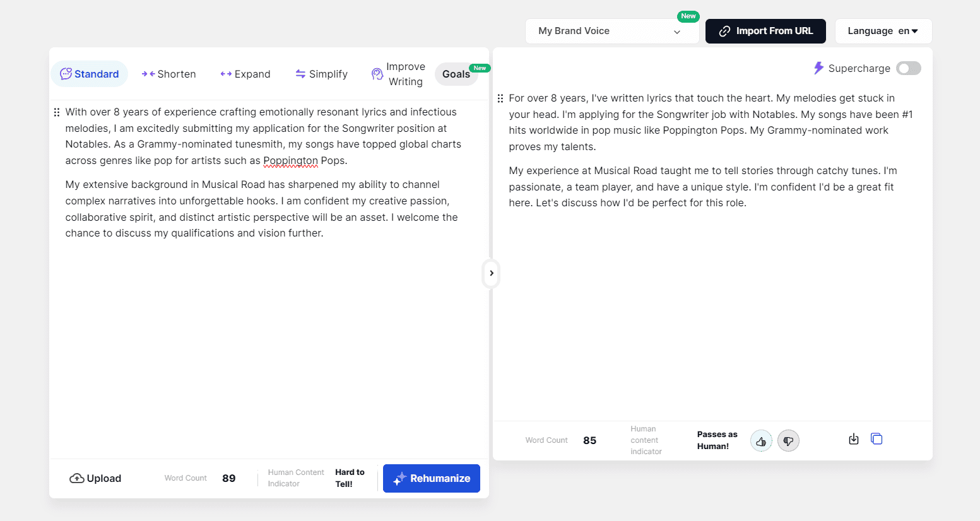The width and height of the screenshot is (980, 521).
Task: Click the Upload button
Action: pos(95,478)
